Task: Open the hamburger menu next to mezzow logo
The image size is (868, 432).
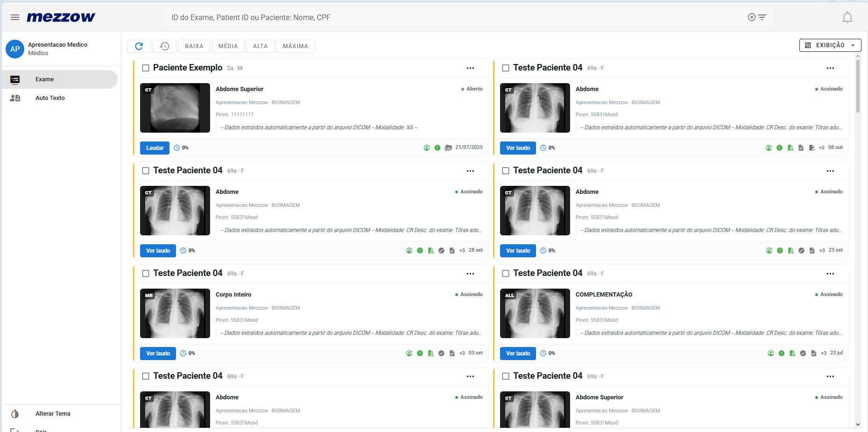Action: 15,17
